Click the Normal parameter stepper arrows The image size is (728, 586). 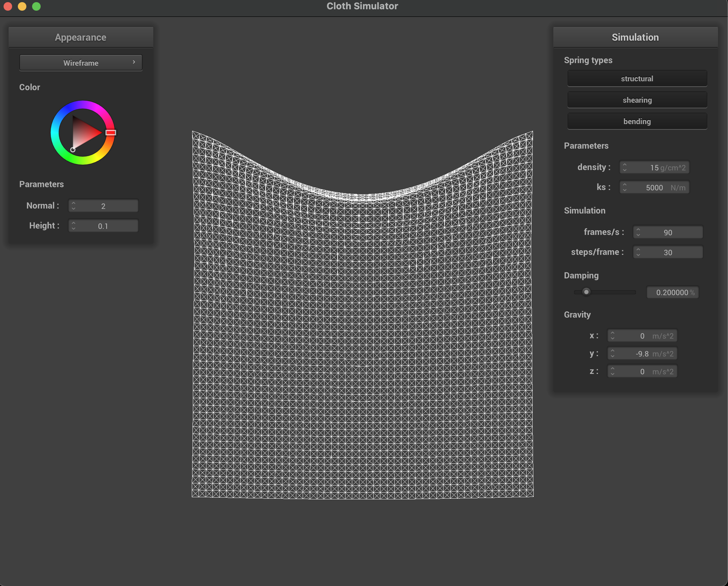pyautogui.click(x=73, y=206)
